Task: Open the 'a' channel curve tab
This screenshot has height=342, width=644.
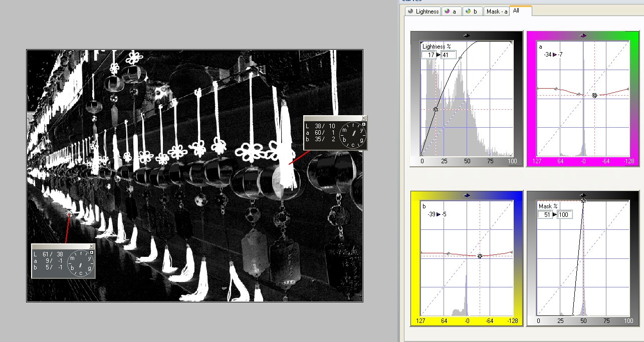Action: tap(451, 11)
